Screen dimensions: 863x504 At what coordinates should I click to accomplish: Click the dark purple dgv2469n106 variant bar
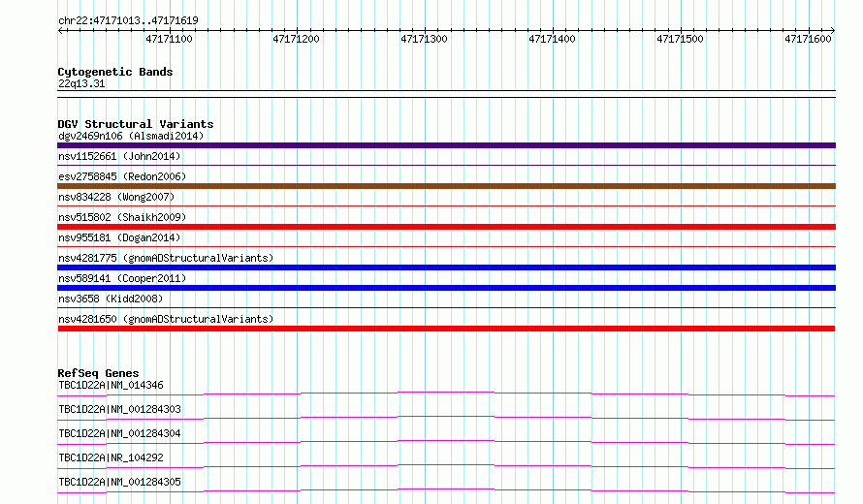tap(446, 145)
